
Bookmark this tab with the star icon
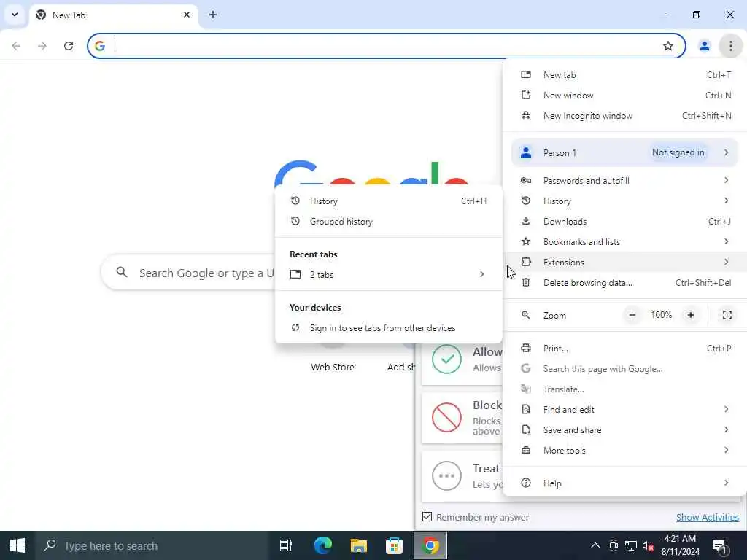pos(668,46)
